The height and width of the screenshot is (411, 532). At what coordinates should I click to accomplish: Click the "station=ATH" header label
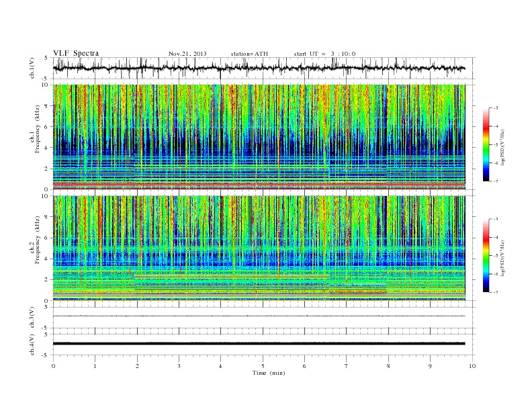point(249,54)
